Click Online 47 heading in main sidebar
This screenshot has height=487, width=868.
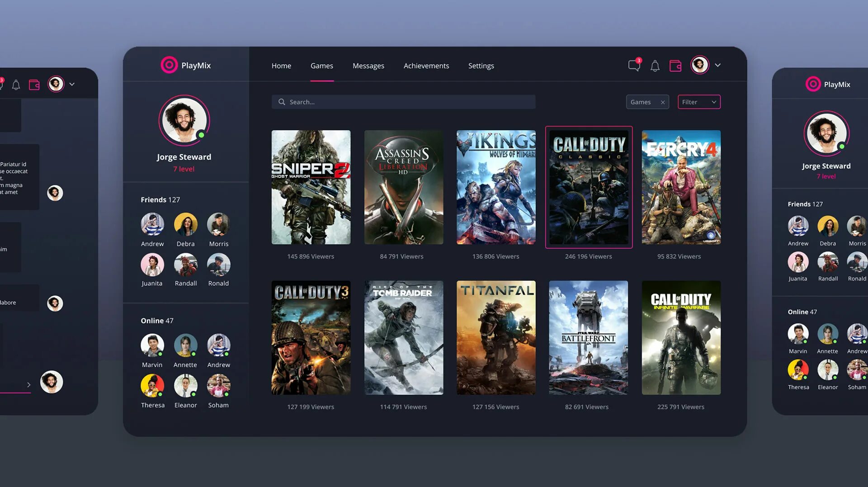pos(157,321)
